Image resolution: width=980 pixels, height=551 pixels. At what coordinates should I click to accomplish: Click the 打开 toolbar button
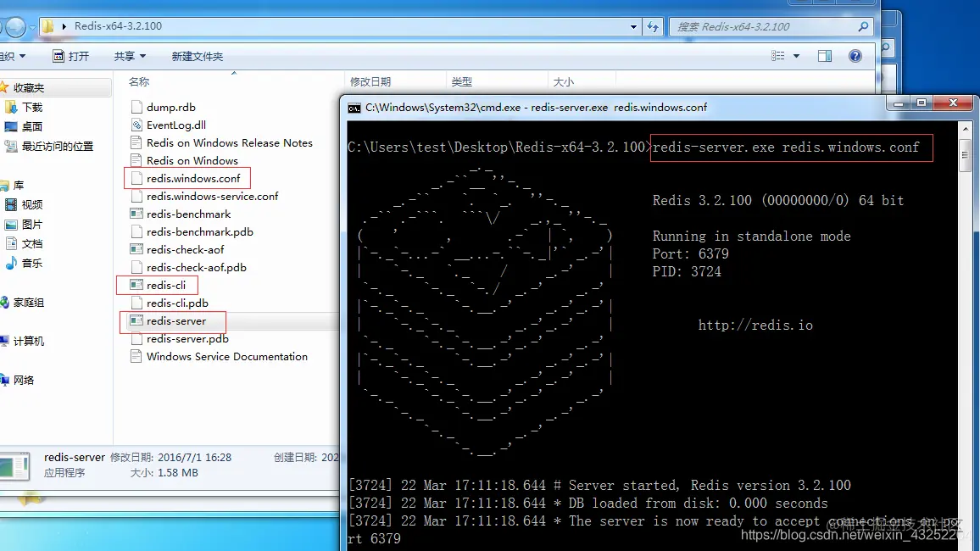pyautogui.click(x=70, y=56)
